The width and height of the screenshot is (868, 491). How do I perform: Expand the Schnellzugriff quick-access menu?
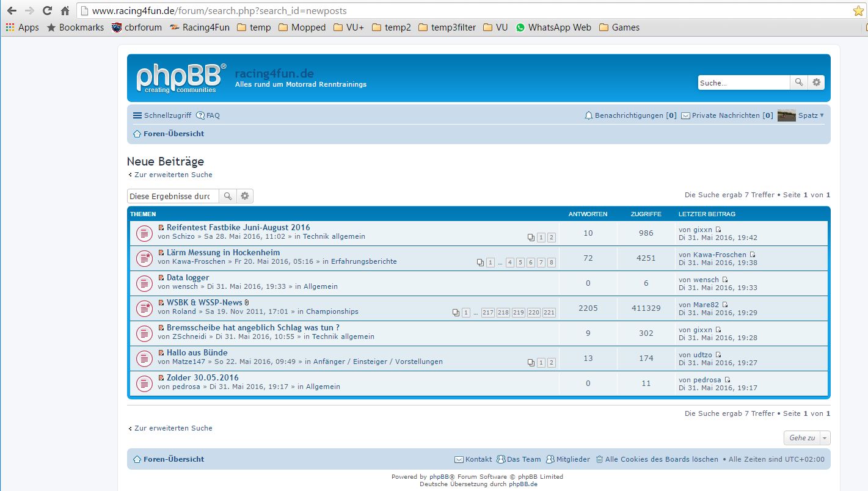click(x=162, y=115)
